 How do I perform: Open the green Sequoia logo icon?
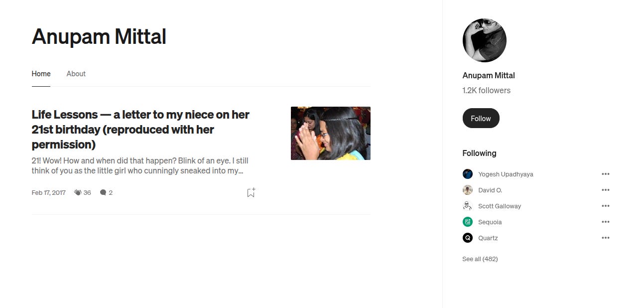[x=467, y=222]
